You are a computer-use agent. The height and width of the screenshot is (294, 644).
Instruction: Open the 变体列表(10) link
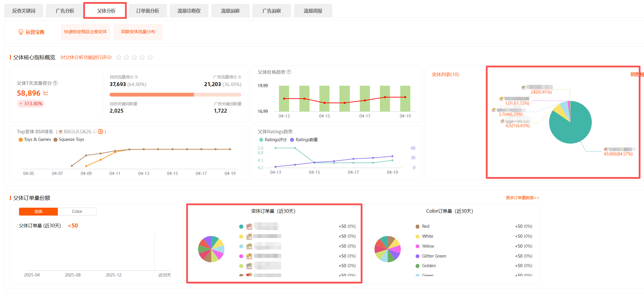[x=445, y=75]
